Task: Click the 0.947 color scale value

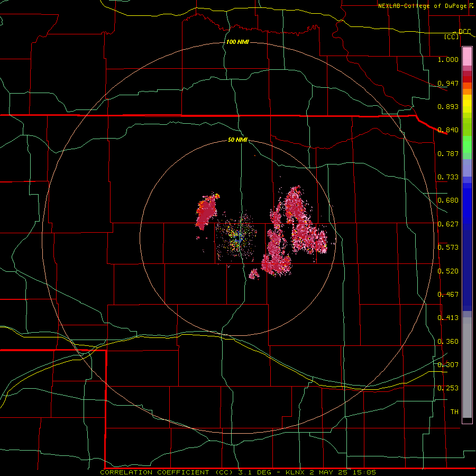Action: click(x=448, y=83)
